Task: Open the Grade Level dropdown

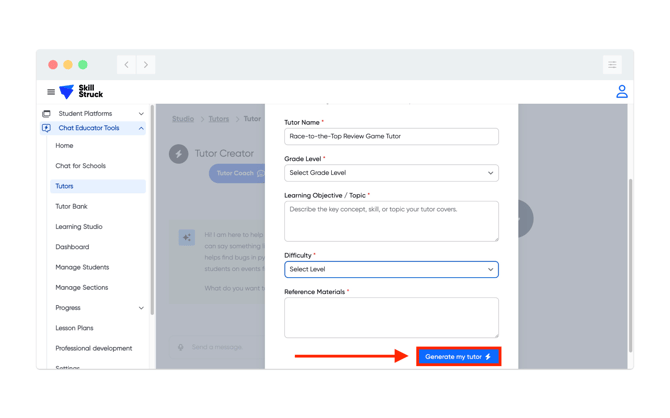Action: click(391, 173)
